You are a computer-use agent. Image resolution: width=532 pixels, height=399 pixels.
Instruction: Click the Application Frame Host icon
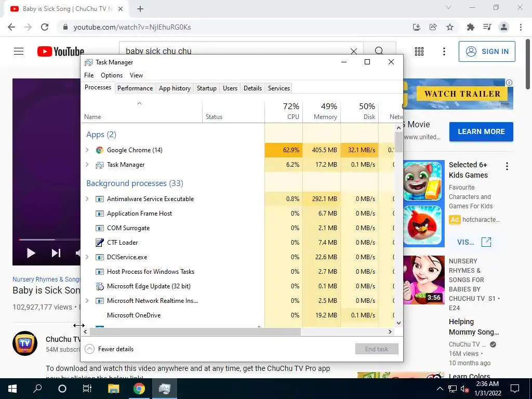(x=99, y=214)
